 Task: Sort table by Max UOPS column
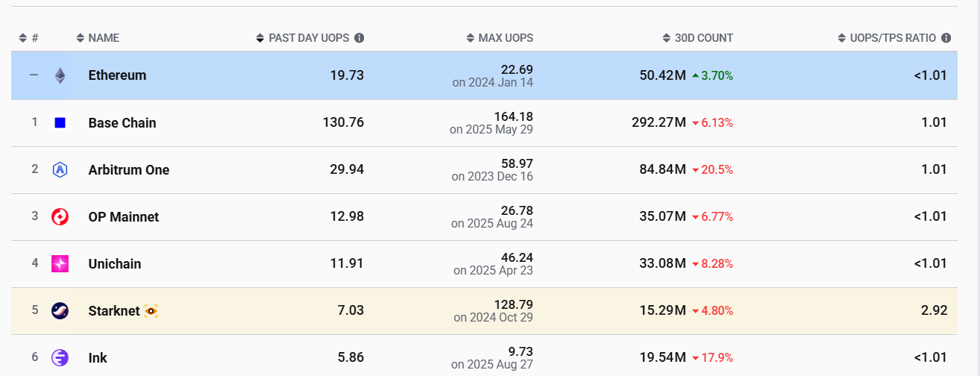505,38
